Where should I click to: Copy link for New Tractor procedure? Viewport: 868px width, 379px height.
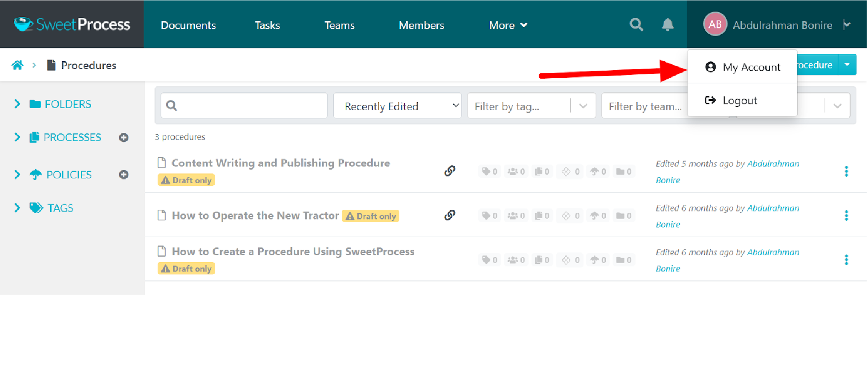tap(449, 215)
